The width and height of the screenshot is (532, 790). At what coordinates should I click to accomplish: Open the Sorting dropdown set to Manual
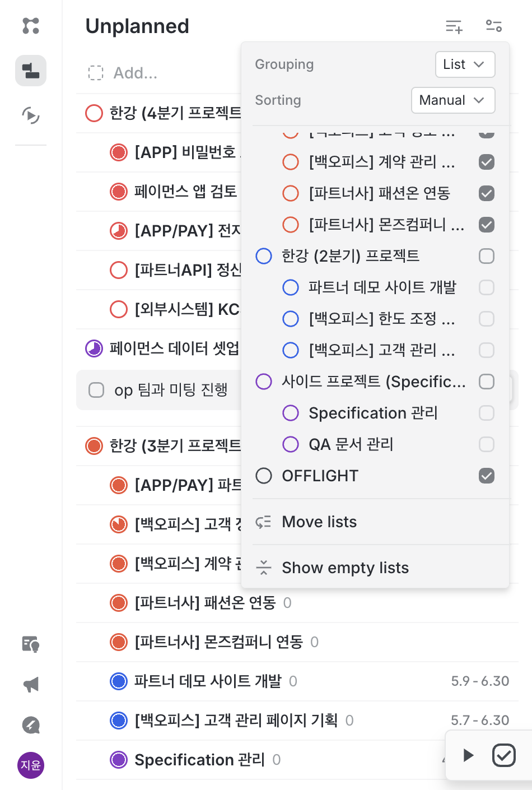pyautogui.click(x=452, y=100)
